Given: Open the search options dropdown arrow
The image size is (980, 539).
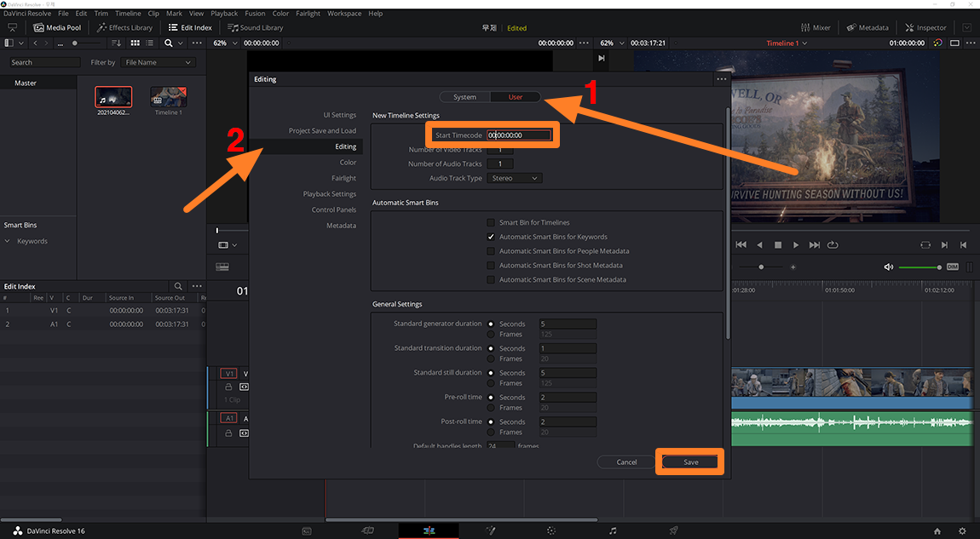Looking at the screenshot, I should point(181,43).
